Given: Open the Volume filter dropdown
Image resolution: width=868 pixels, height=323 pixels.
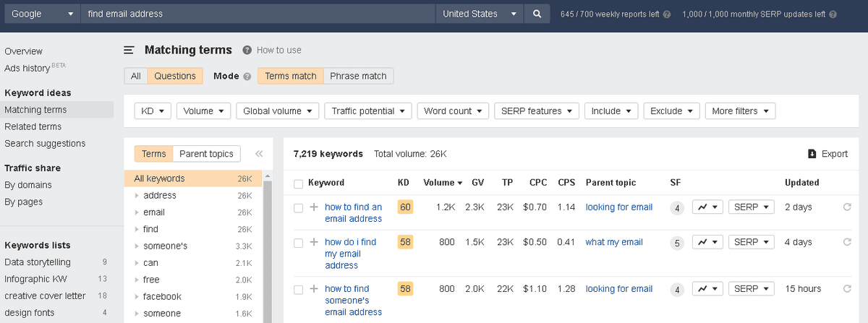Looking at the screenshot, I should pos(203,111).
